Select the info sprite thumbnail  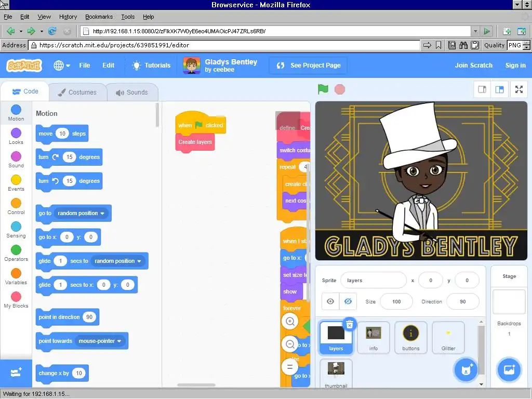click(x=373, y=338)
